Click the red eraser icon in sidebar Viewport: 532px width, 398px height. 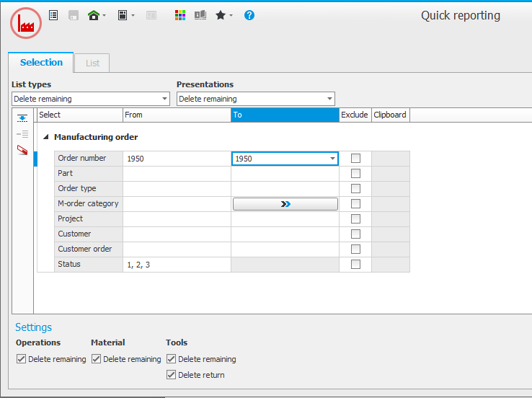coord(22,150)
